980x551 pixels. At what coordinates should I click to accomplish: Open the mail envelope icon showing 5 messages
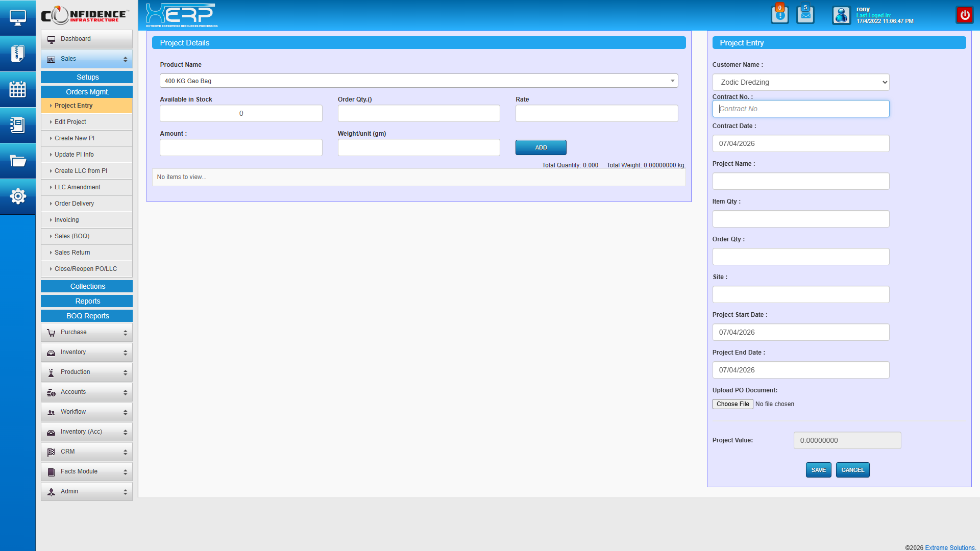point(805,15)
